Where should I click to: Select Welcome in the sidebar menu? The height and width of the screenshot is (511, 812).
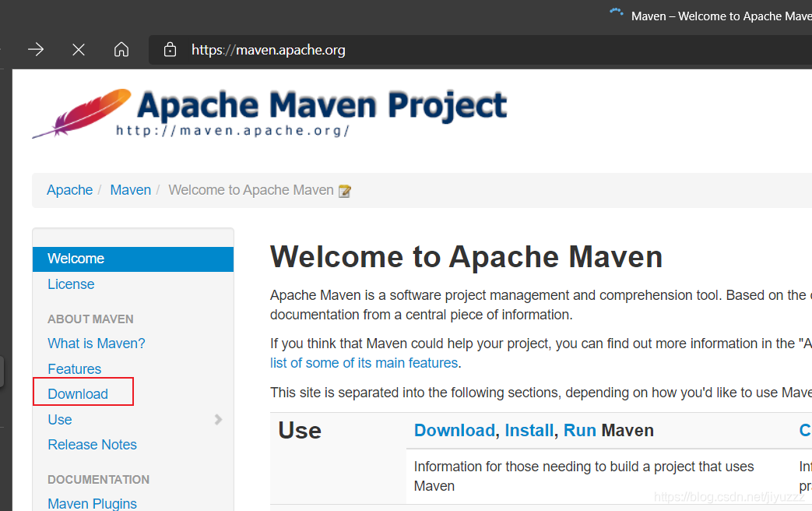tap(76, 258)
